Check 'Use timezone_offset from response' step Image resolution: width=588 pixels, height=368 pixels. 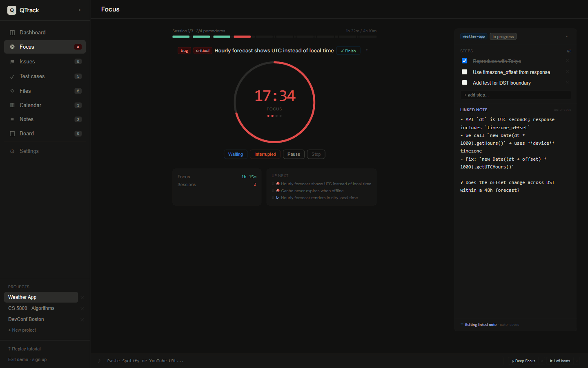tap(464, 72)
